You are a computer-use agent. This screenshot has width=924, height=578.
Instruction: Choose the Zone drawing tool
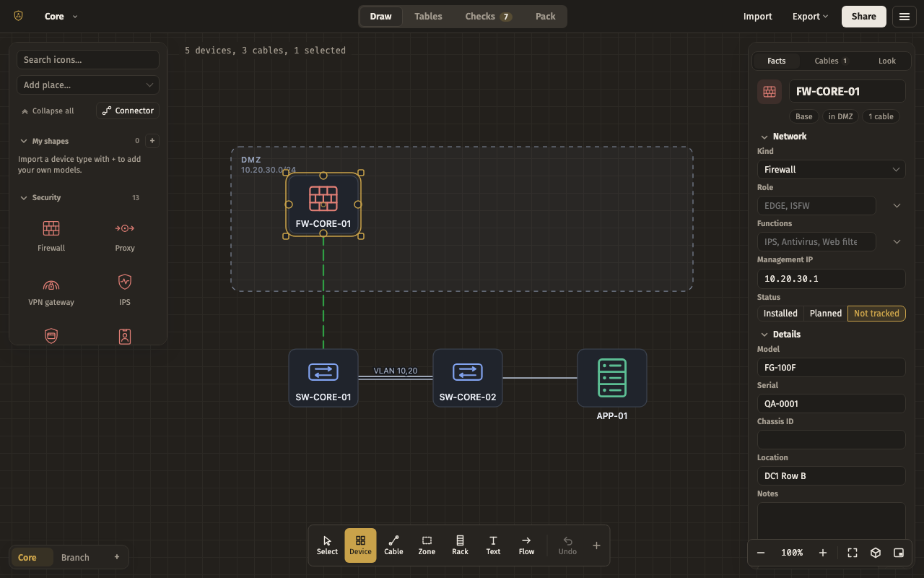pyautogui.click(x=427, y=545)
